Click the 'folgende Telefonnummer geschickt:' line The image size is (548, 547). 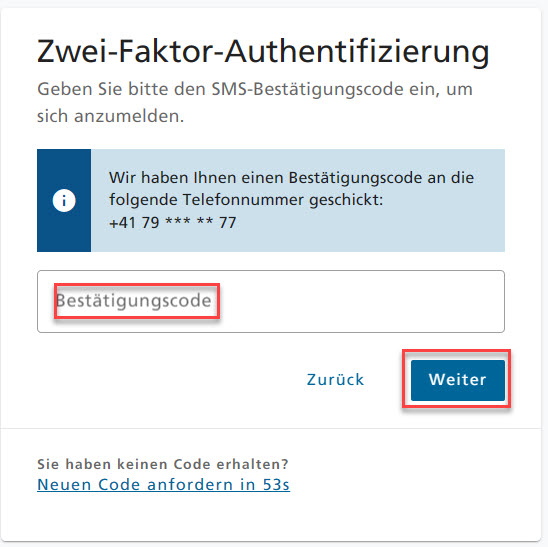point(246,200)
